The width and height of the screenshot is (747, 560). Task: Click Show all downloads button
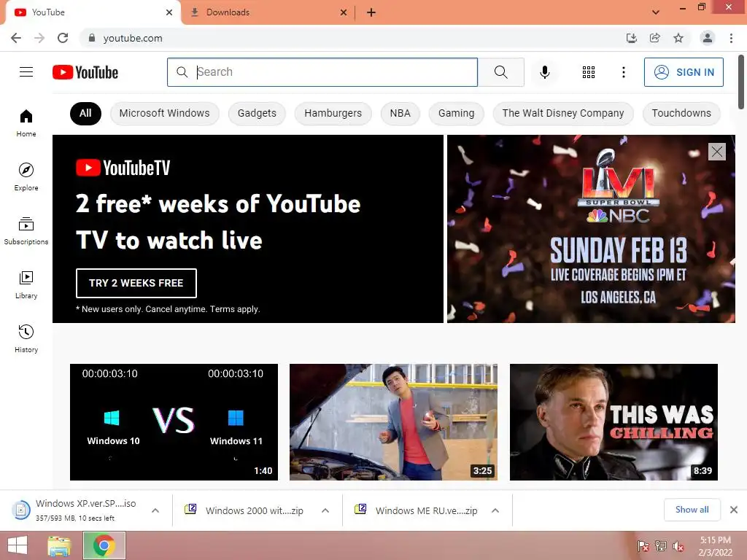692,510
